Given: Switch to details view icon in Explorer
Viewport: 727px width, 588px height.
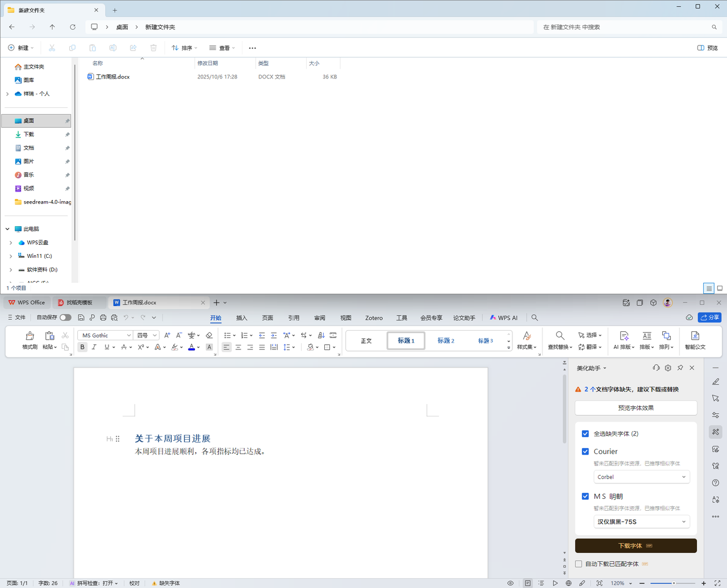Looking at the screenshot, I should [x=709, y=288].
